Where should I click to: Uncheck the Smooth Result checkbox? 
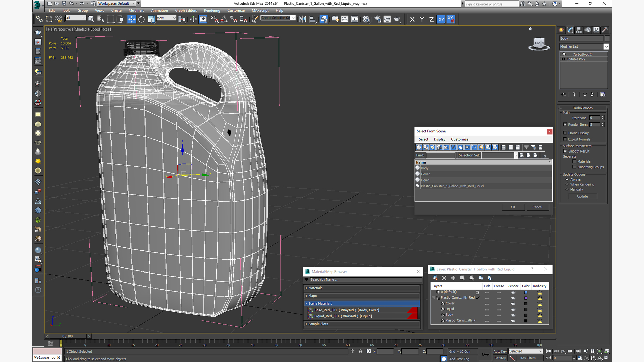[x=565, y=151]
